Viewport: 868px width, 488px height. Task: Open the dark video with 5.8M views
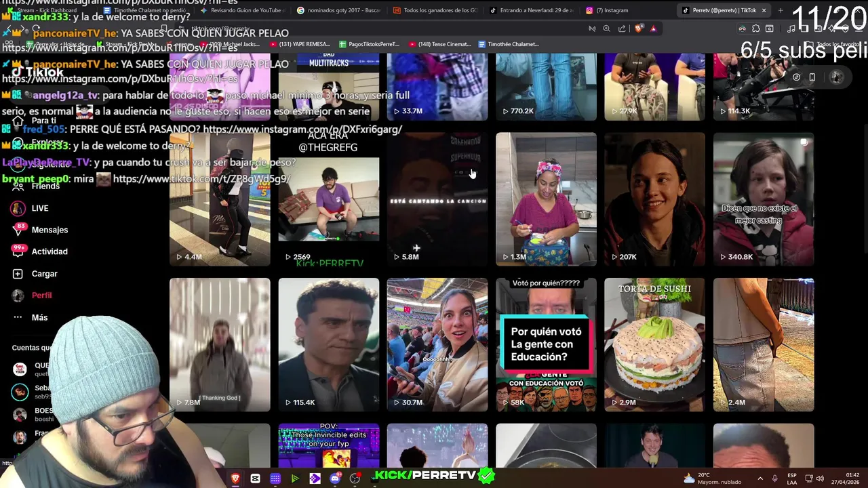437,199
